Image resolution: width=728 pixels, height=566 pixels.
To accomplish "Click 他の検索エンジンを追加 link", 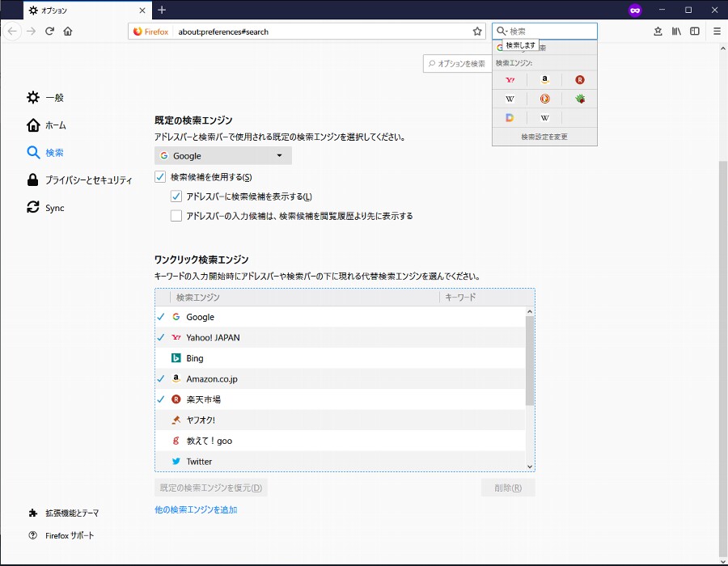I will (196, 510).
